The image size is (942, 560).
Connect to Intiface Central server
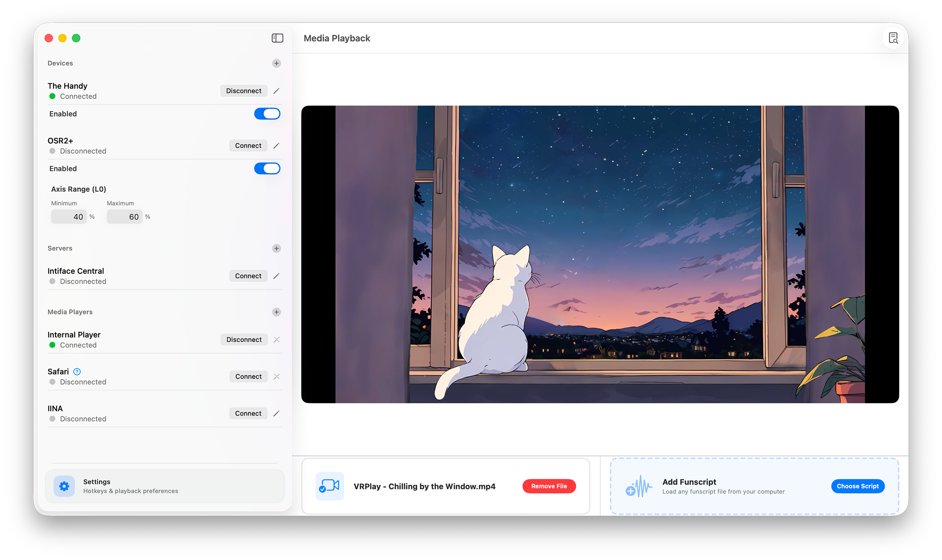click(248, 275)
